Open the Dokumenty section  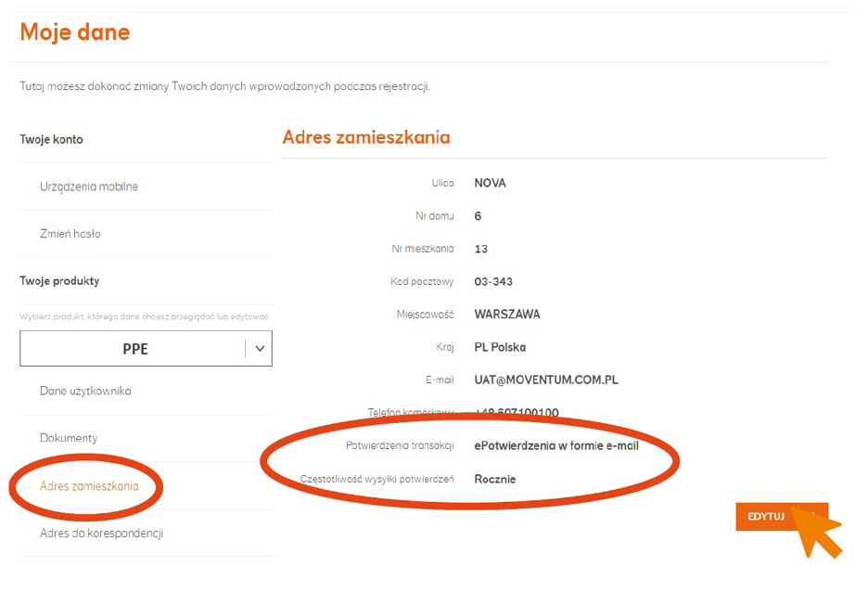[x=69, y=438]
